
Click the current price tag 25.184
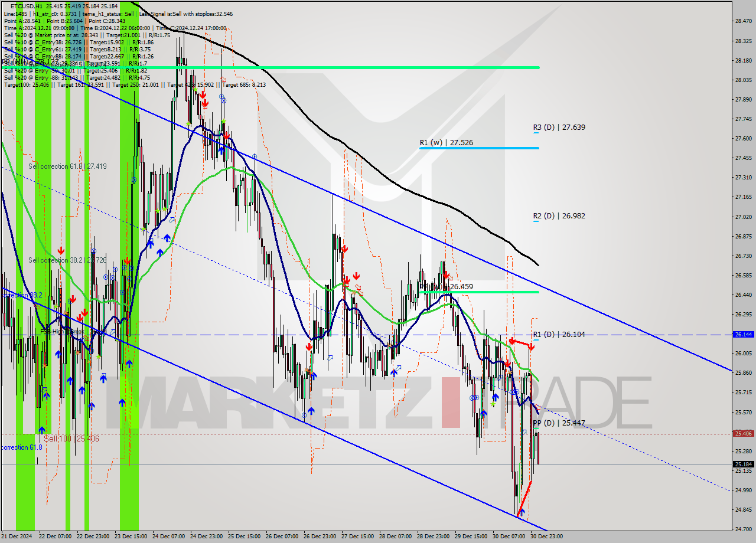click(743, 464)
